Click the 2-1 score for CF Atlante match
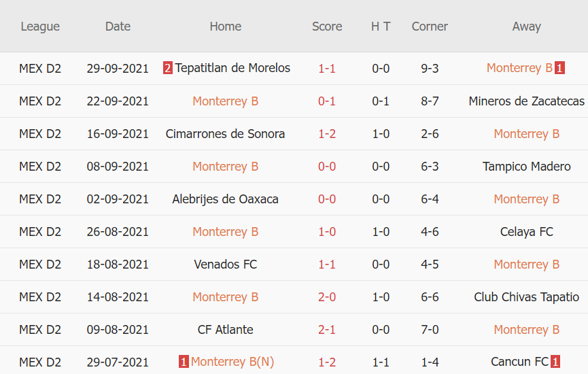 pos(327,330)
